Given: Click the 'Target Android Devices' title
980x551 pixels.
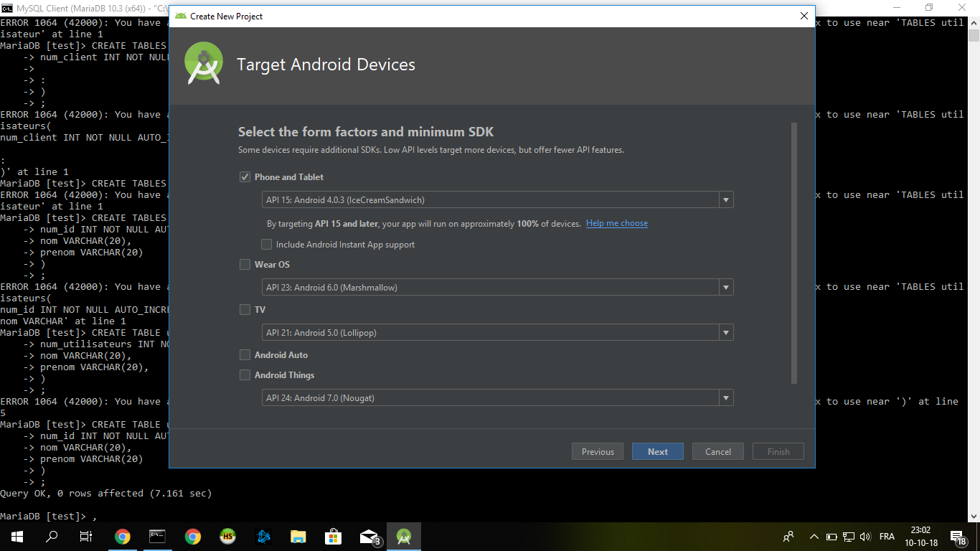Looking at the screenshot, I should (326, 65).
